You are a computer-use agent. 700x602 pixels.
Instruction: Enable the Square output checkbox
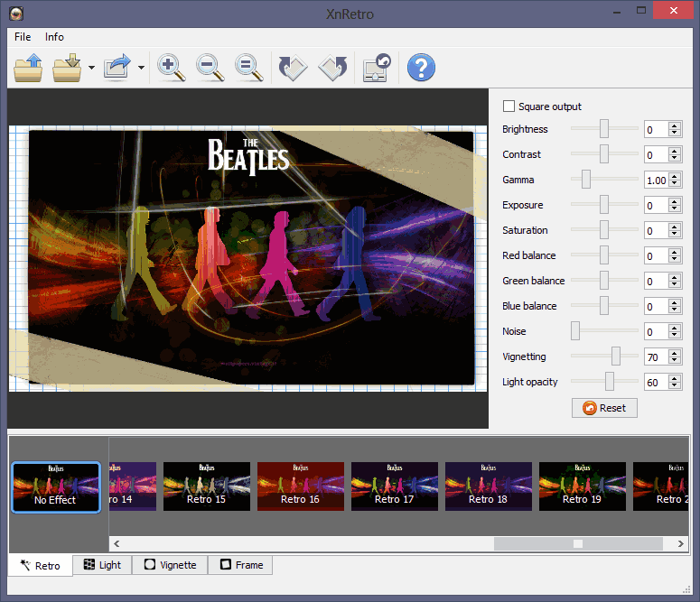pos(509,107)
